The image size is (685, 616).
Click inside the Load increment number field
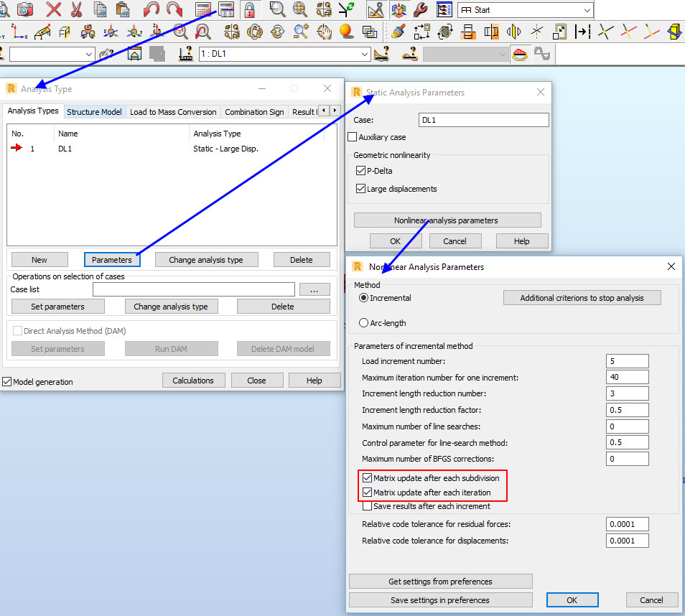point(627,360)
